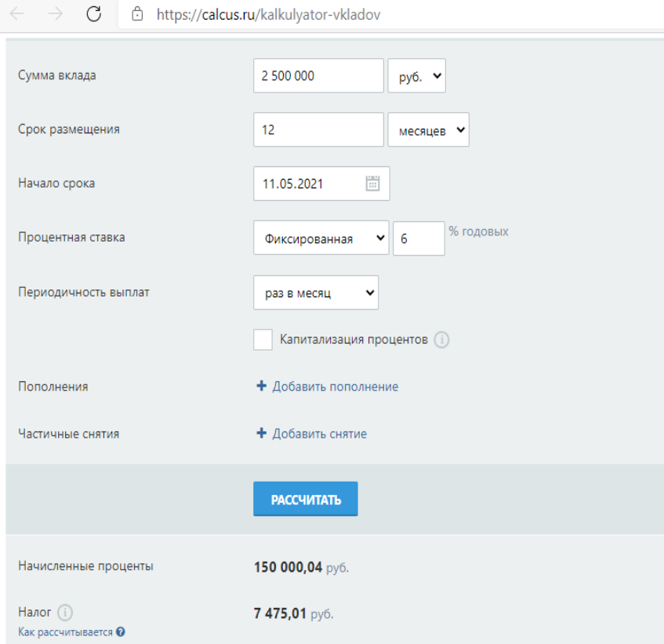This screenshot has width=664, height=644.
Task: Click the Налог label text
Action: [x=34, y=612]
